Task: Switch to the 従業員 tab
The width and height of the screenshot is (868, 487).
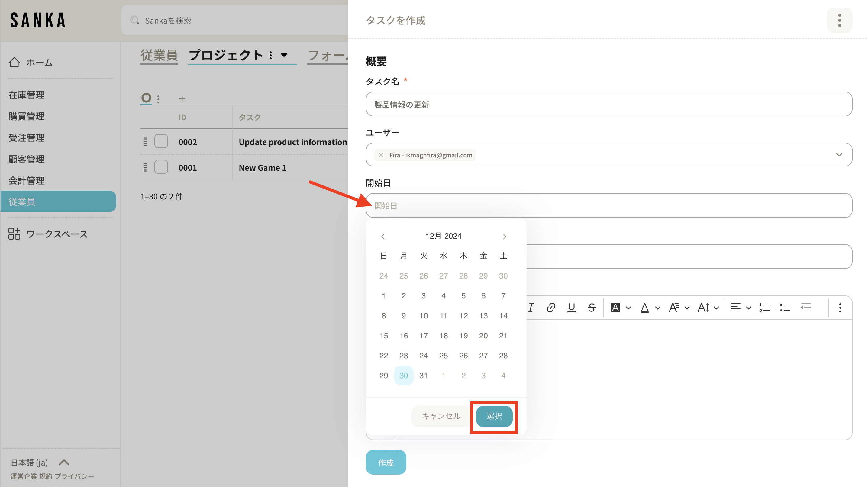Action: point(159,55)
